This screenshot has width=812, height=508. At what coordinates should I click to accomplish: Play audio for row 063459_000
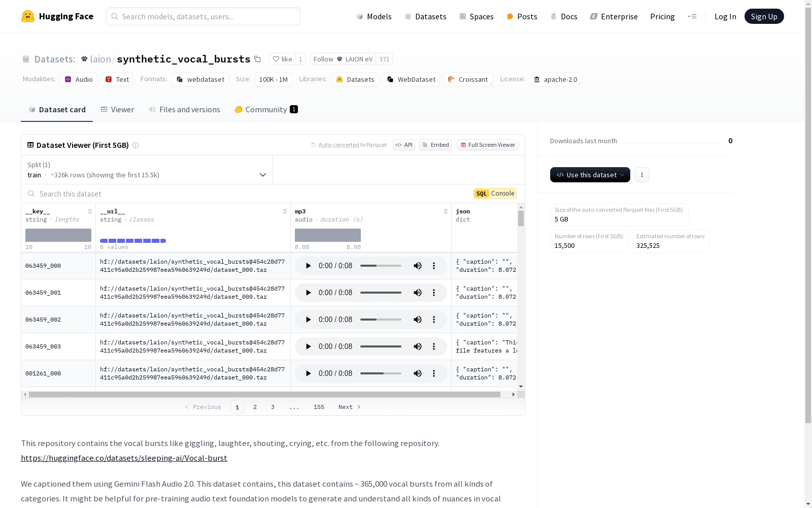pyautogui.click(x=308, y=266)
